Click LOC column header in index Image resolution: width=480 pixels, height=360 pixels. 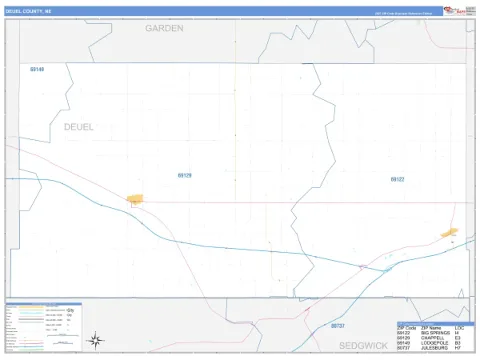[459, 328]
